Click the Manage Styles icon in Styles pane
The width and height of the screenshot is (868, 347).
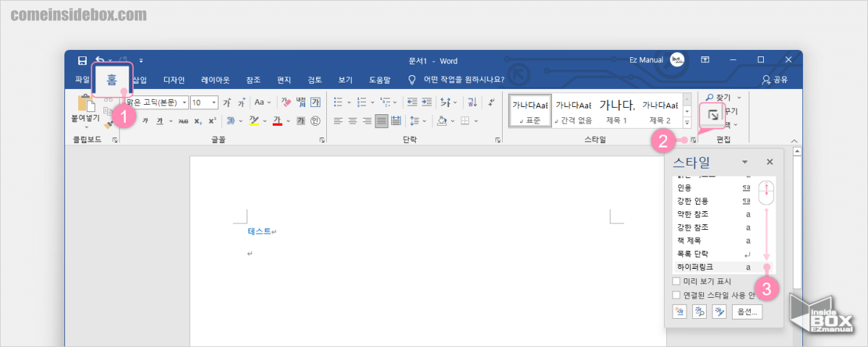click(x=719, y=312)
